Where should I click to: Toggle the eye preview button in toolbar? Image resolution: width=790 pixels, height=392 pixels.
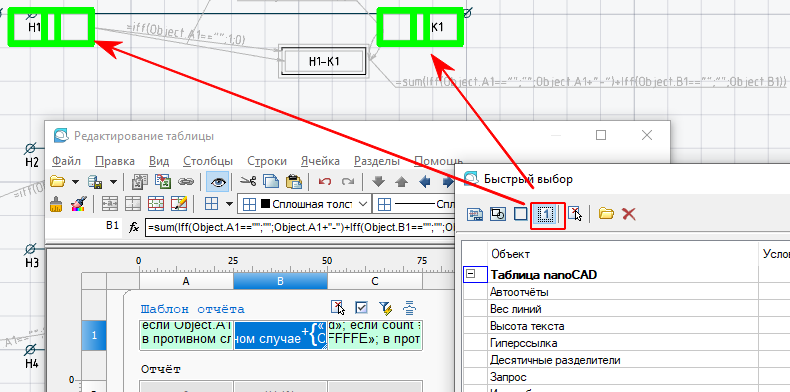[218, 181]
